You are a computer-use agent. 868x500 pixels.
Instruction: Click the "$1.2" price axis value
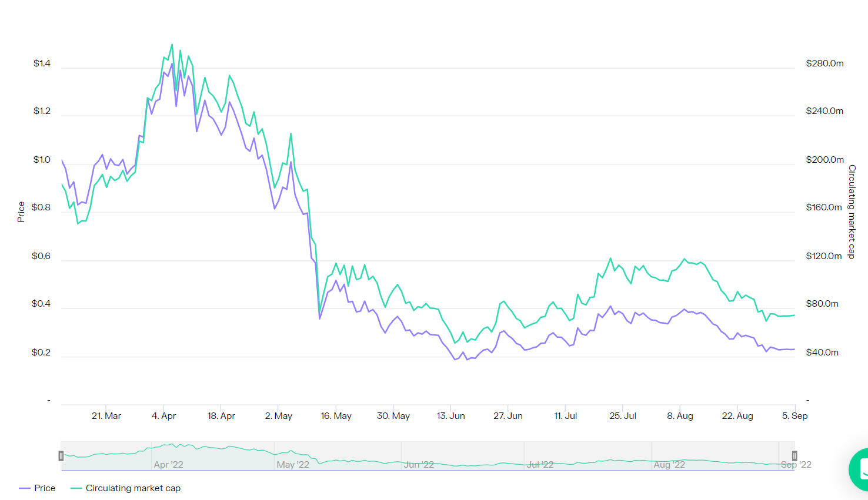point(42,111)
